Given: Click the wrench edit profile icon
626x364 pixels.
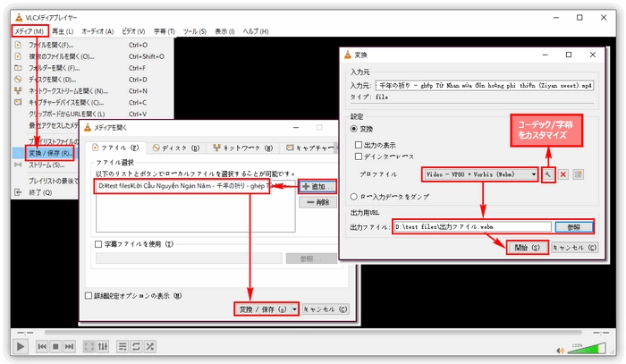Looking at the screenshot, I should pos(548,174).
